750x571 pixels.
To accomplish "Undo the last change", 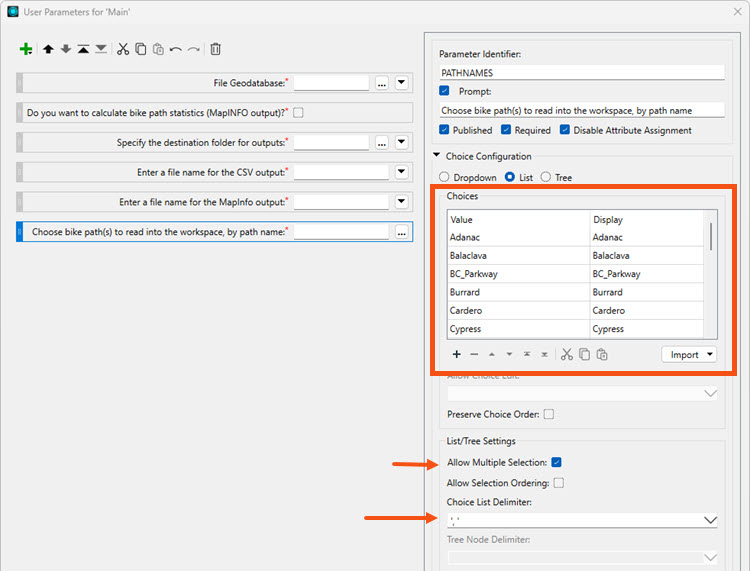I will (176, 49).
